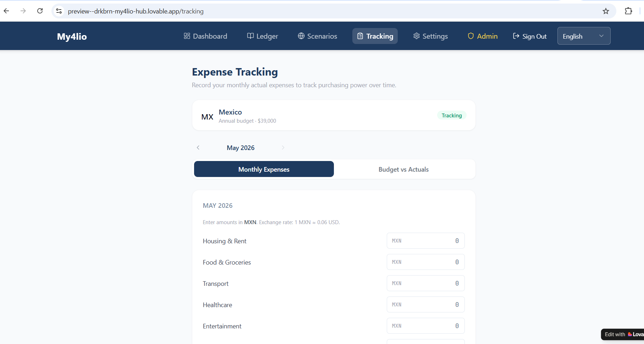Reload the page with the refresh icon

[x=40, y=11]
